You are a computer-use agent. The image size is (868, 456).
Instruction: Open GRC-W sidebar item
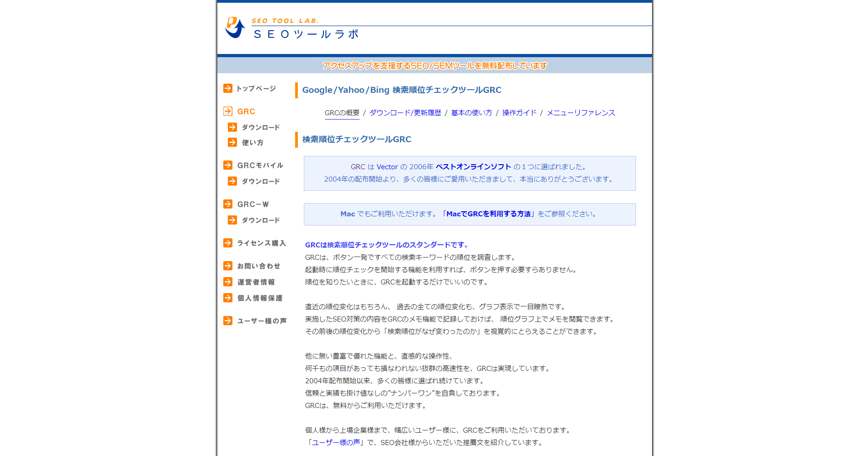253,204
